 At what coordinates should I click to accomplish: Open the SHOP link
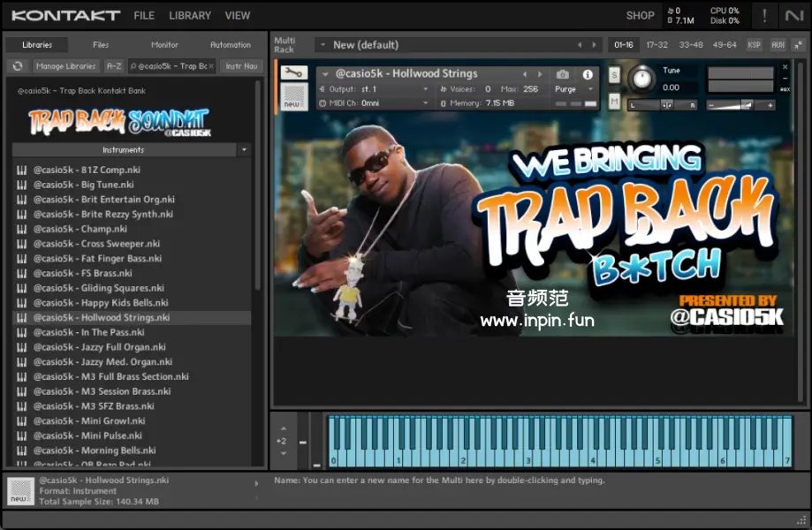(x=640, y=16)
